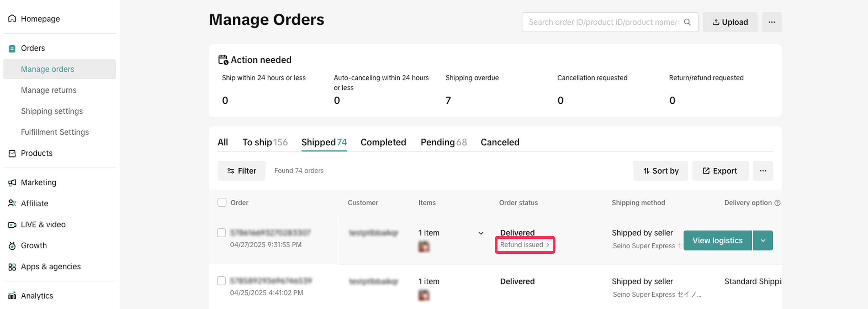Click the LIVE & video camera icon
Viewport: 868px width, 309px height.
click(12, 225)
